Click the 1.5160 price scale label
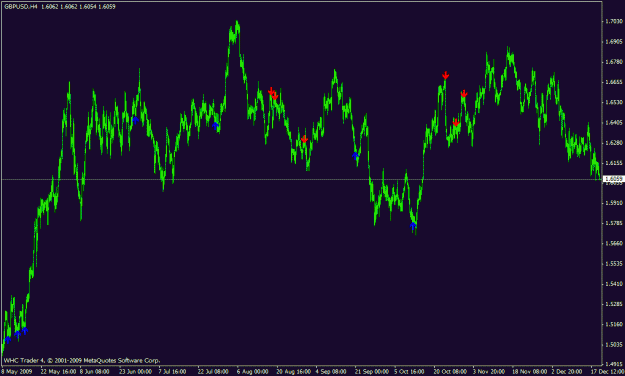Image resolution: width=625 pixels, height=376 pixels. [x=614, y=324]
